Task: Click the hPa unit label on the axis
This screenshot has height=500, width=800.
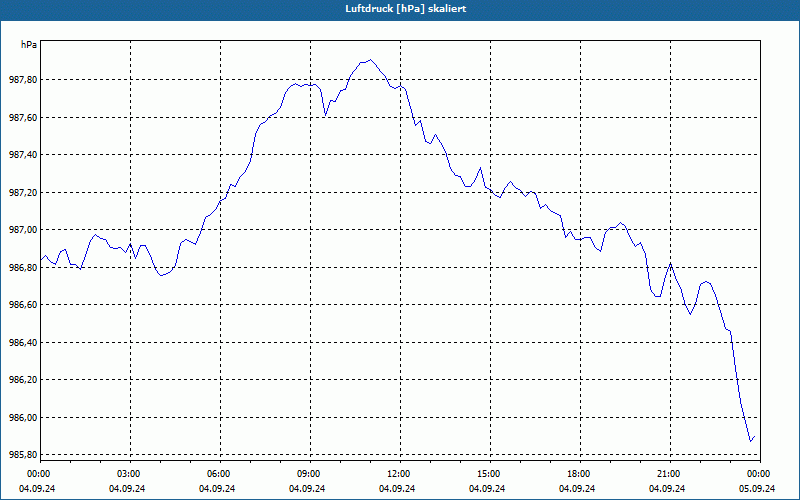Action: click(29, 45)
